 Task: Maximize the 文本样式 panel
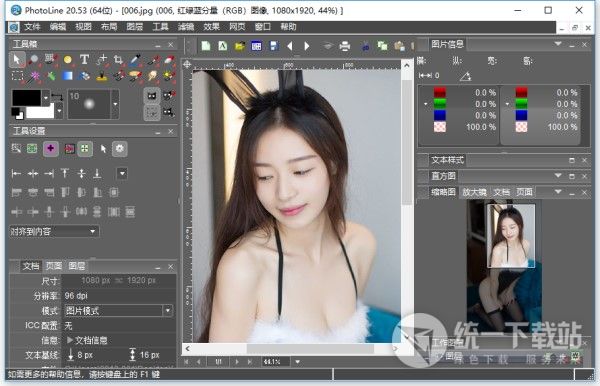[x=572, y=160]
